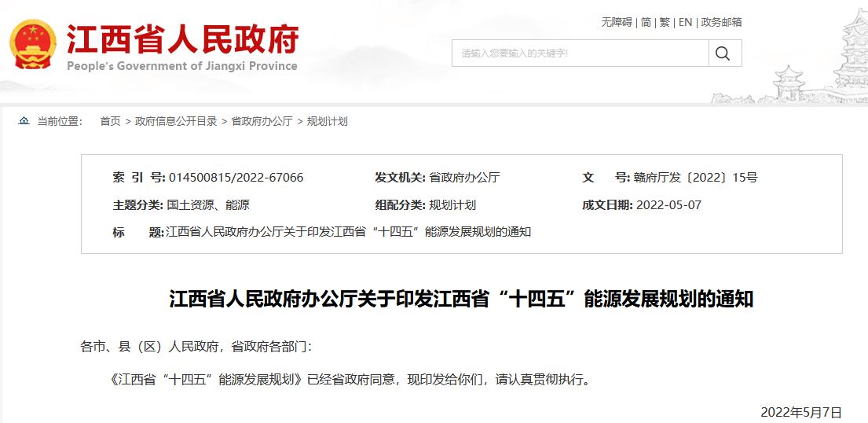Switch to simplified Chinese via 简
This screenshot has width=868, height=423.
646,22
